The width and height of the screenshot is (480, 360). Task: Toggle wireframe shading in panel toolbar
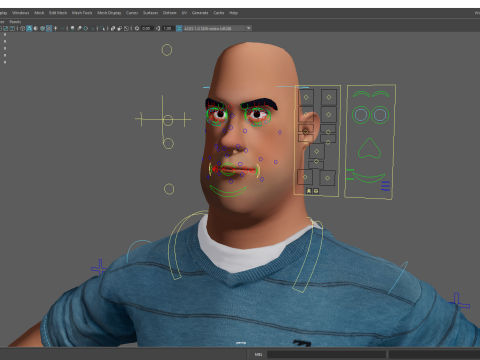[22, 28]
